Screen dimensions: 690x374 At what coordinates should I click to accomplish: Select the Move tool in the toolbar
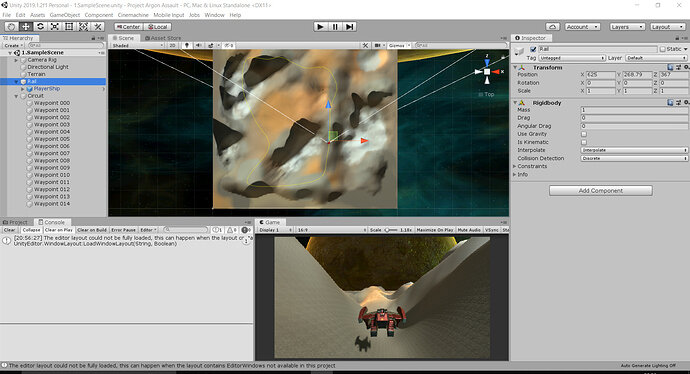pos(26,27)
